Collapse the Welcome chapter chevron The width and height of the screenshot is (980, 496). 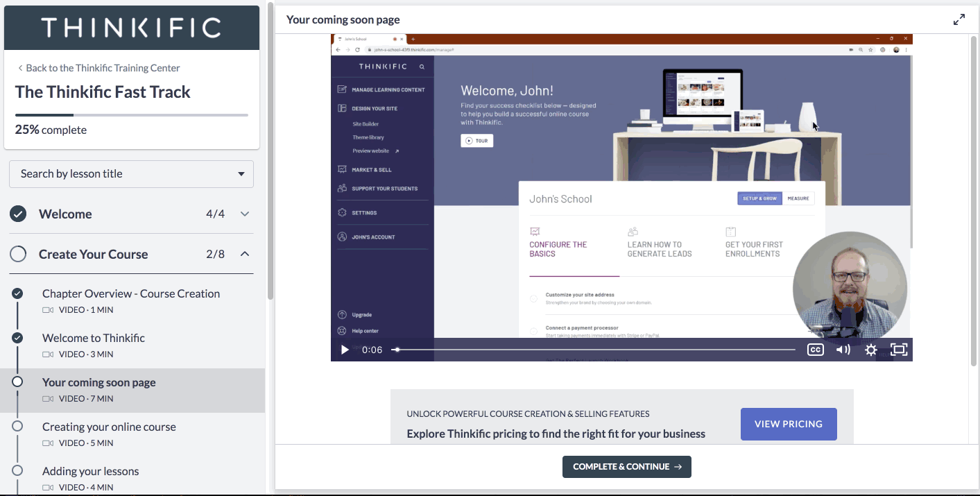pyautogui.click(x=245, y=214)
